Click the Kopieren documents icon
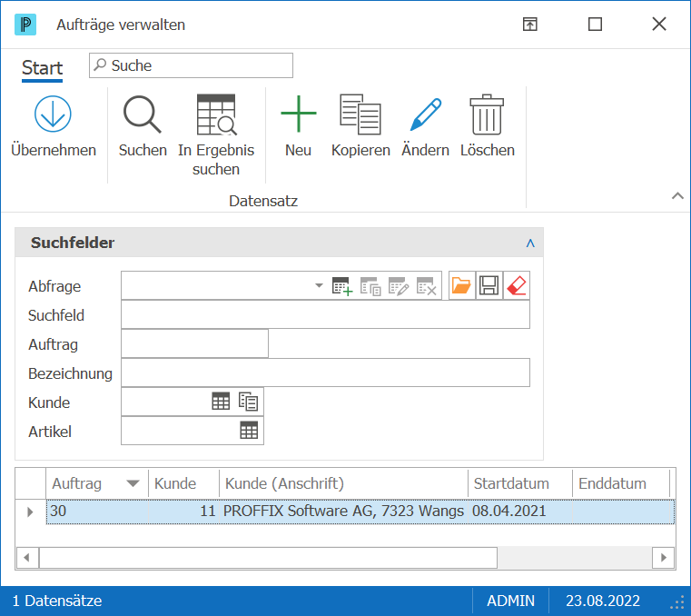Image resolution: width=691 pixels, height=616 pixels. click(360, 114)
